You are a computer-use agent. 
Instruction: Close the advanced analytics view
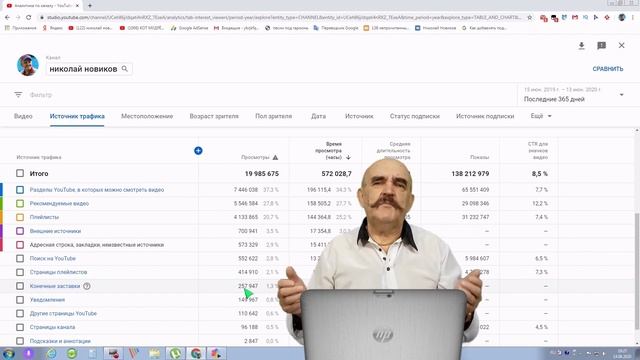tap(621, 45)
